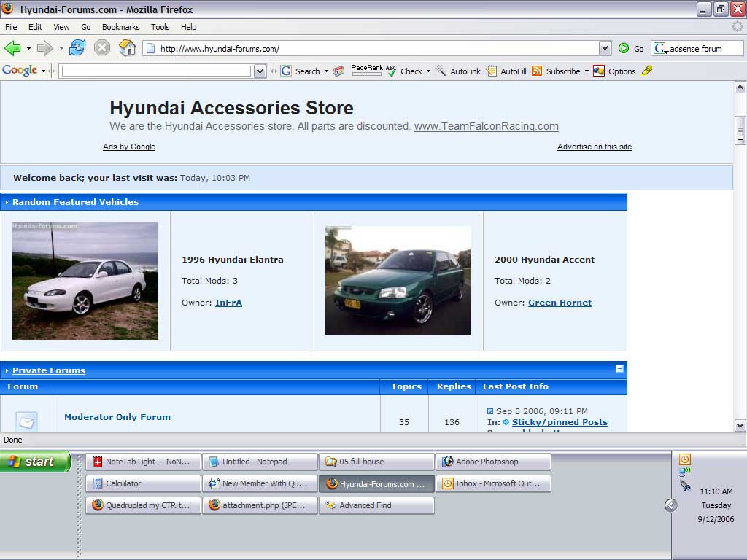Open the Home page icon in Firefox

click(127, 47)
